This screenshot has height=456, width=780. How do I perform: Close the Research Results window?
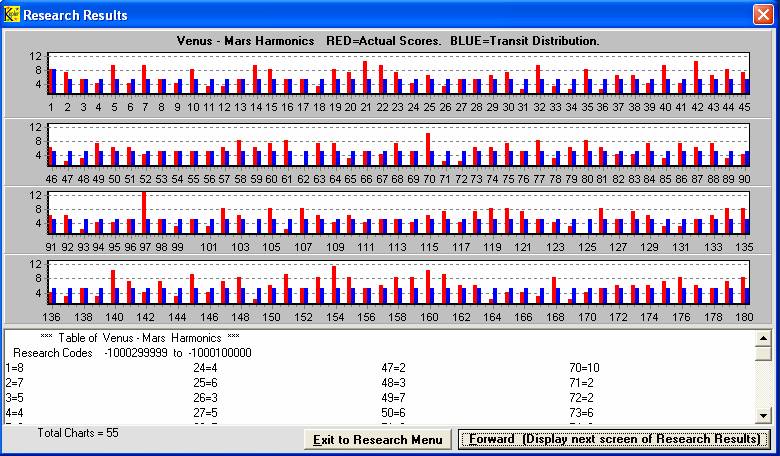pyautogui.click(x=765, y=15)
